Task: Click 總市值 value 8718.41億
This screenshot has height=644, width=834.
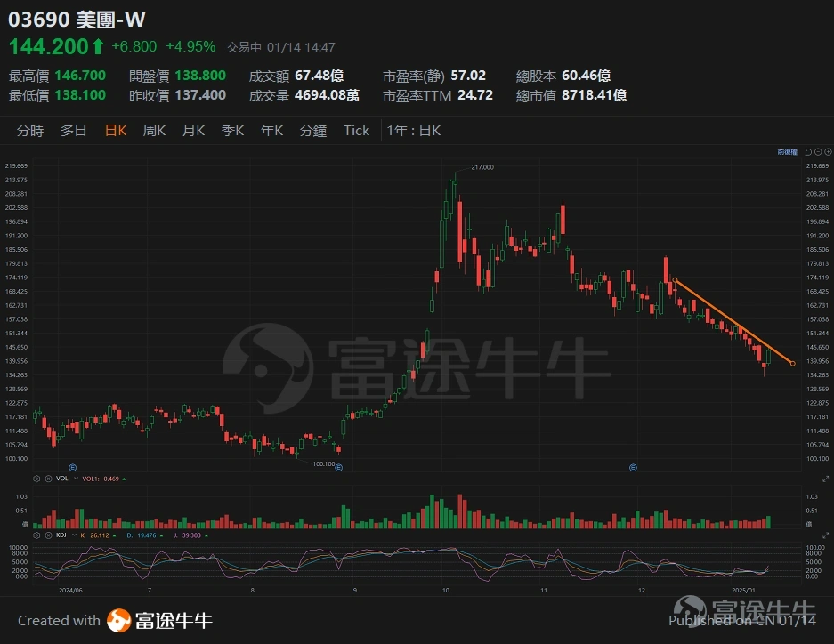Action: [x=594, y=95]
